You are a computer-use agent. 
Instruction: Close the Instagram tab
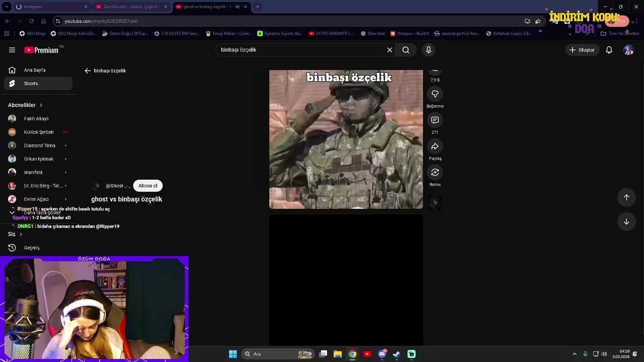86,7
